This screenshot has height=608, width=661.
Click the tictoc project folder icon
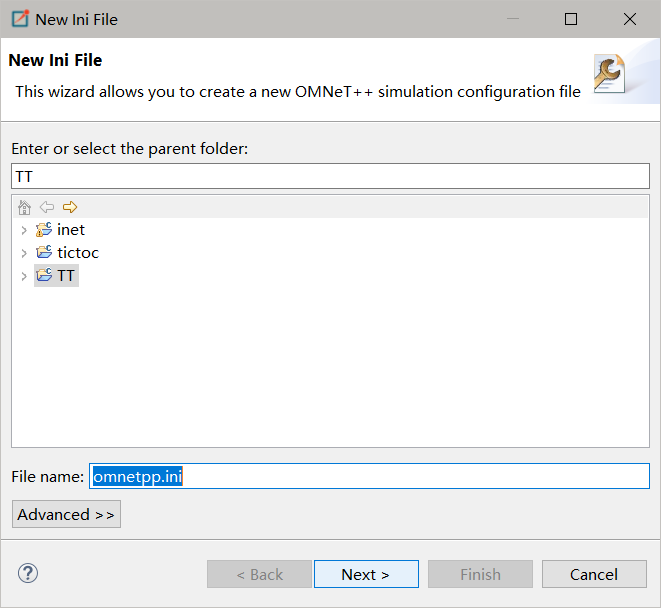tap(44, 253)
